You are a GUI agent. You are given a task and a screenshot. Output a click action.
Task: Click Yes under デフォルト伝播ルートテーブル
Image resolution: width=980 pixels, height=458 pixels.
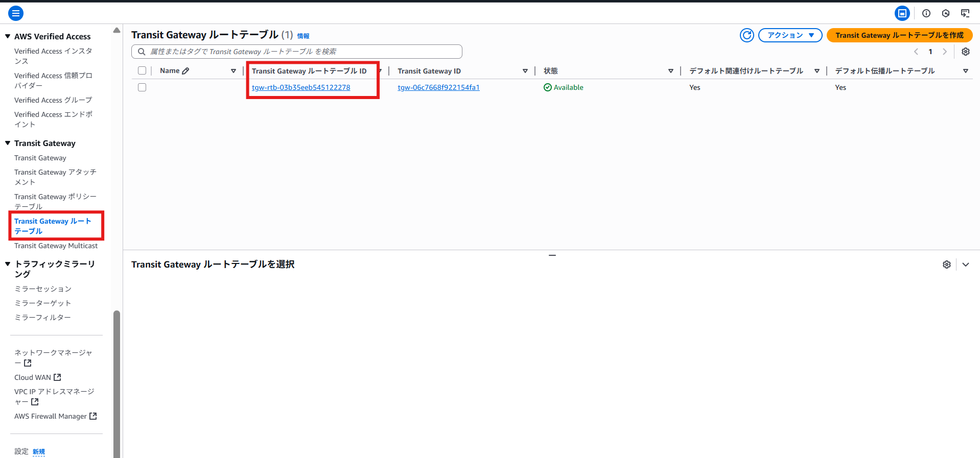point(841,87)
